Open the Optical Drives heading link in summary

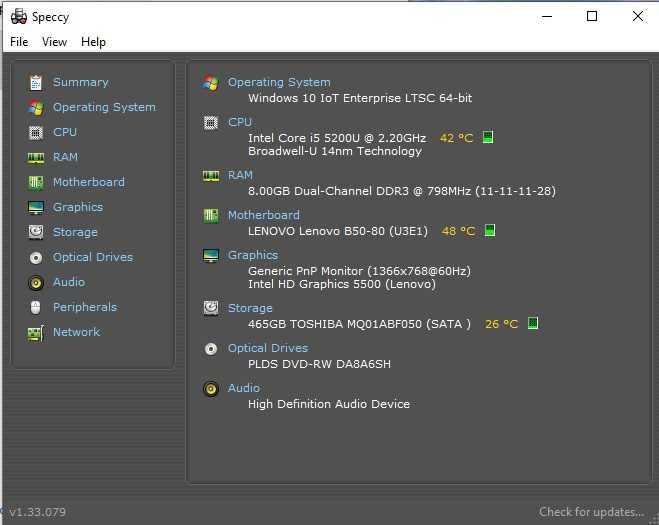[268, 348]
